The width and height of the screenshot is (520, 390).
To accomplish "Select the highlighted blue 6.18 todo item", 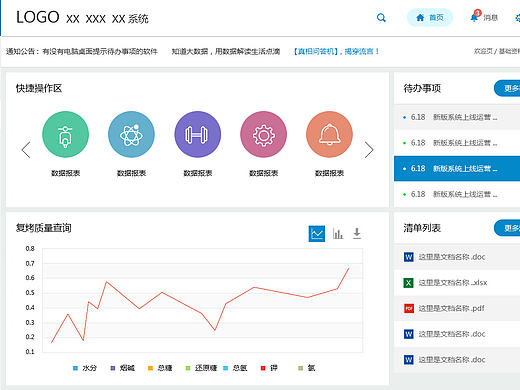I will click(457, 168).
